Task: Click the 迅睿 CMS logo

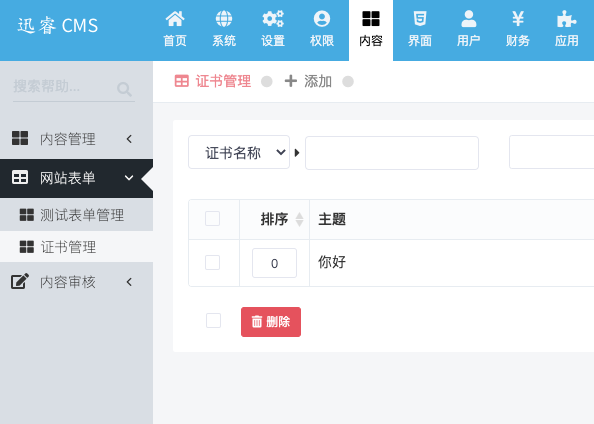Action: pos(58,26)
